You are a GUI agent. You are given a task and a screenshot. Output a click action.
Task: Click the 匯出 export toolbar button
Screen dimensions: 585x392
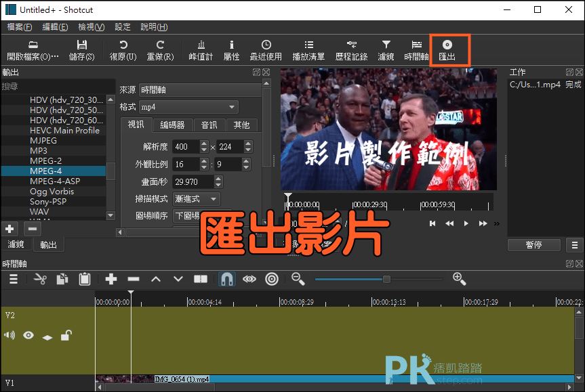point(447,50)
